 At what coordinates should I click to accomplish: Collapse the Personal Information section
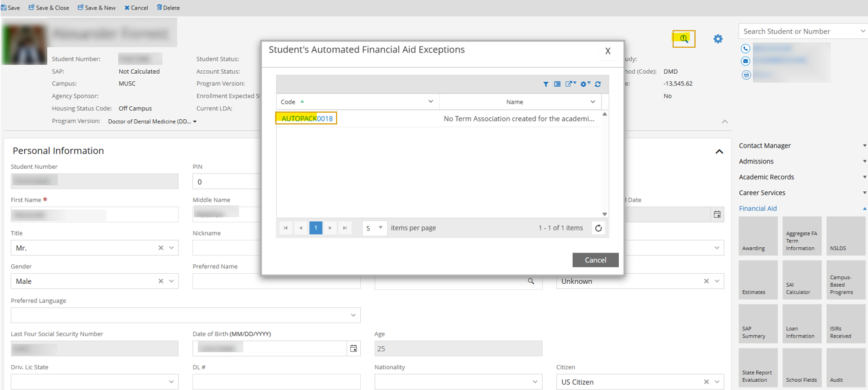tap(719, 152)
